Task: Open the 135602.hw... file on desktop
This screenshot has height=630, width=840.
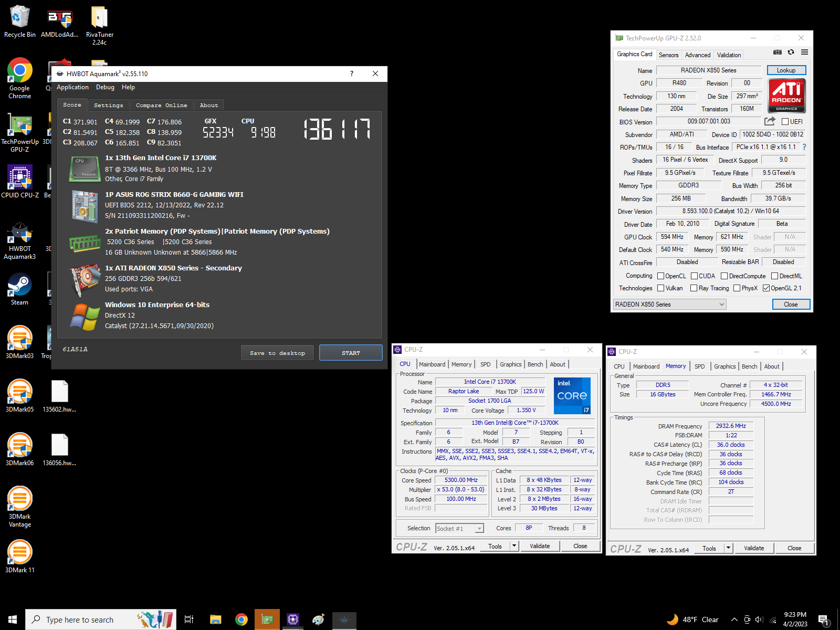Action: coord(59,396)
